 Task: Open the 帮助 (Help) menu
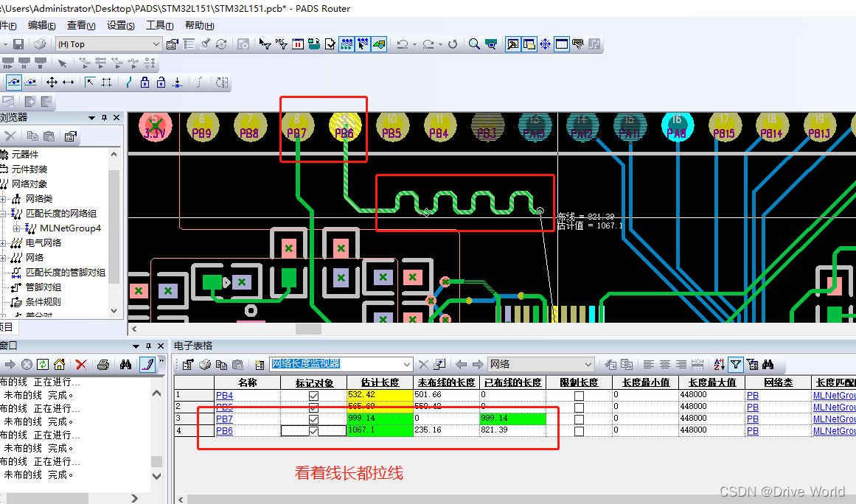199,26
